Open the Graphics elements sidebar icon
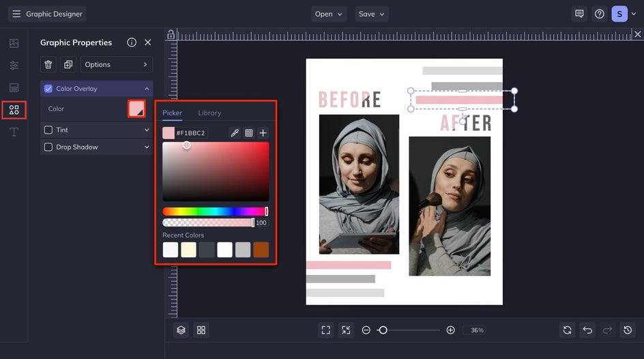Screen dimensions: 644x359 pyautogui.click(x=14, y=110)
